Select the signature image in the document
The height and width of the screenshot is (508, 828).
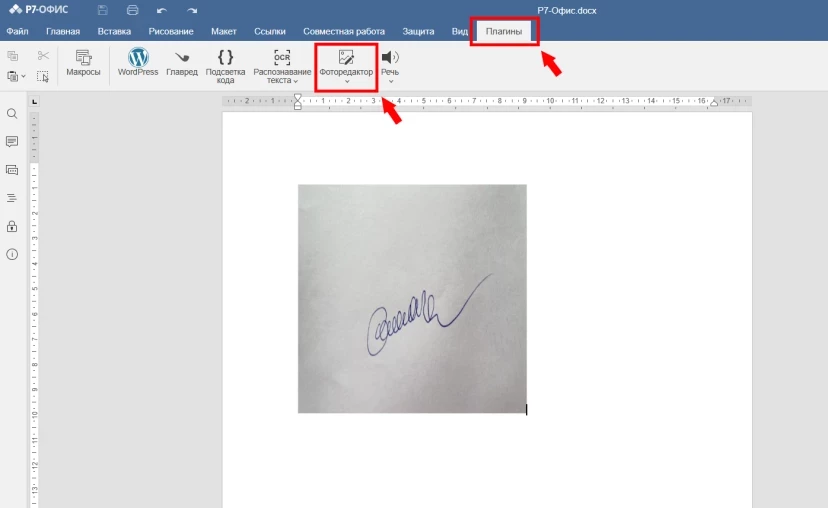click(x=412, y=298)
